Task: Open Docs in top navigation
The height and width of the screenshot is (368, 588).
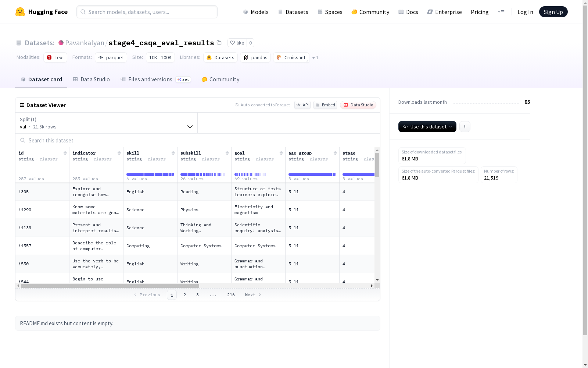Action: pyautogui.click(x=408, y=12)
